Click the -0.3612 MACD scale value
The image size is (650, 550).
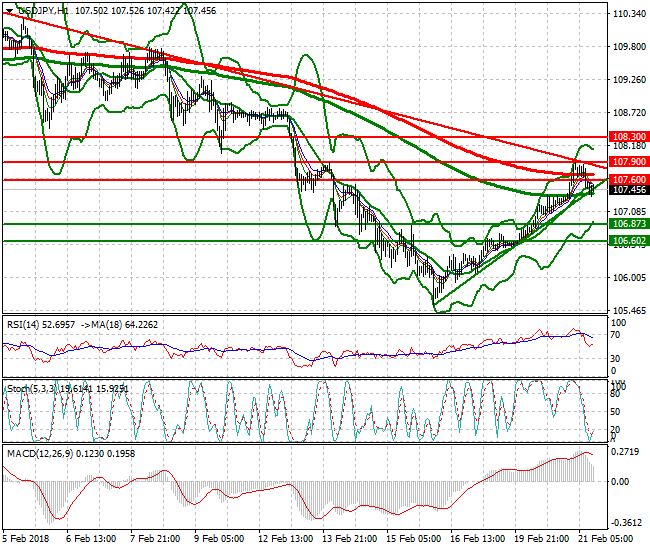pos(627,523)
